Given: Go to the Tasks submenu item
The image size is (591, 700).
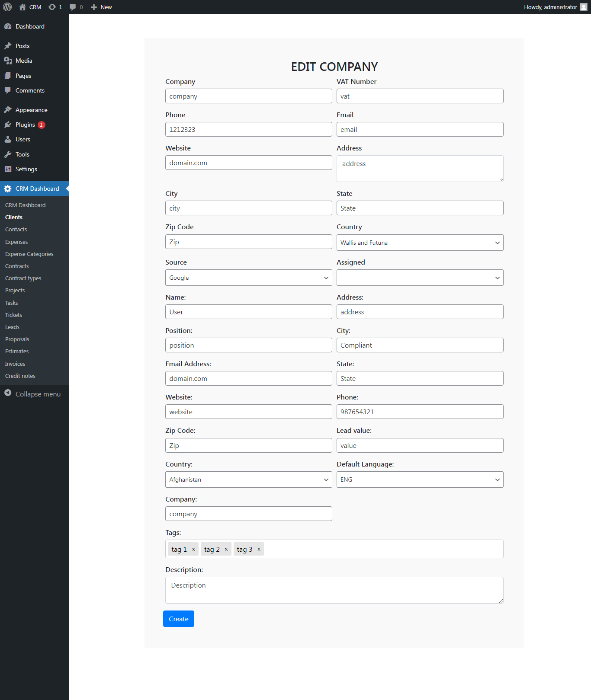Looking at the screenshot, I should [12, 303].
